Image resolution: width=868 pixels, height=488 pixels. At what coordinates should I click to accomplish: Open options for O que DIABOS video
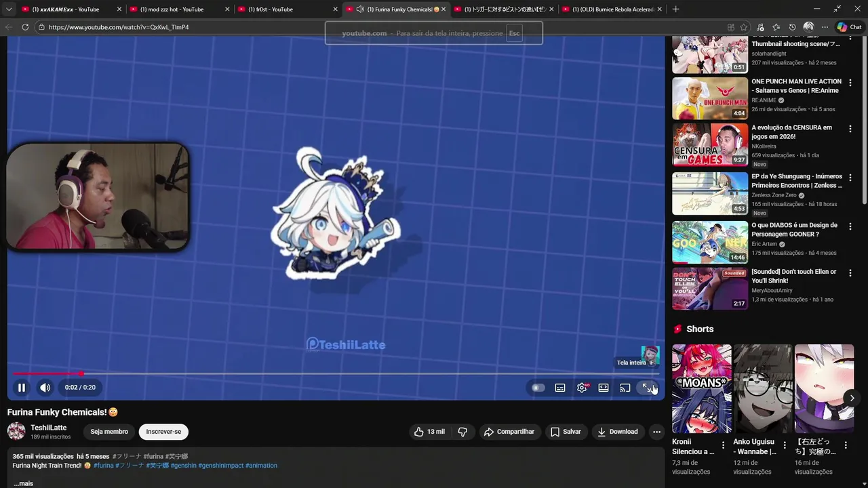pos(850,226)
